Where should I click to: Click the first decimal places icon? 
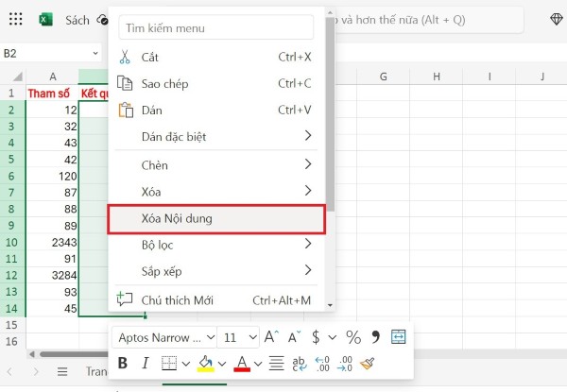click(x=322, y=364)
